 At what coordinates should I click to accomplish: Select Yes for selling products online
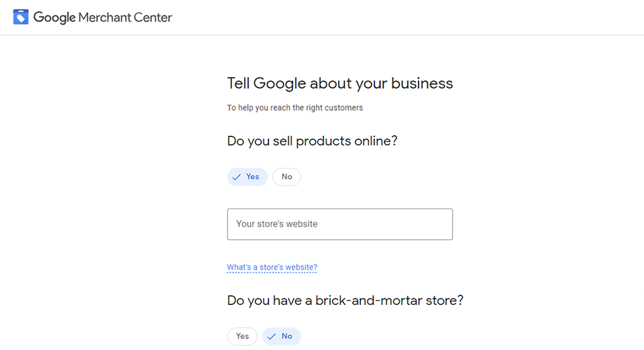pos(247,177)
